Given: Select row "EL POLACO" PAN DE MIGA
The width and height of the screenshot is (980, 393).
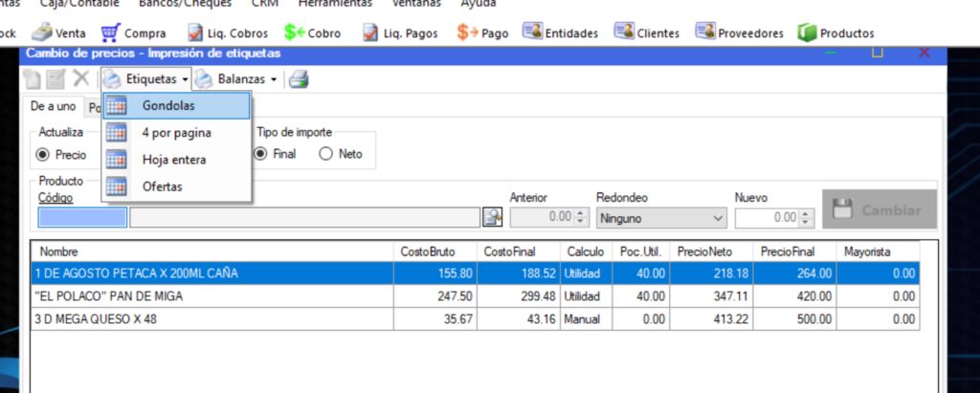Looking at the screenshot, I should point(475,296).
